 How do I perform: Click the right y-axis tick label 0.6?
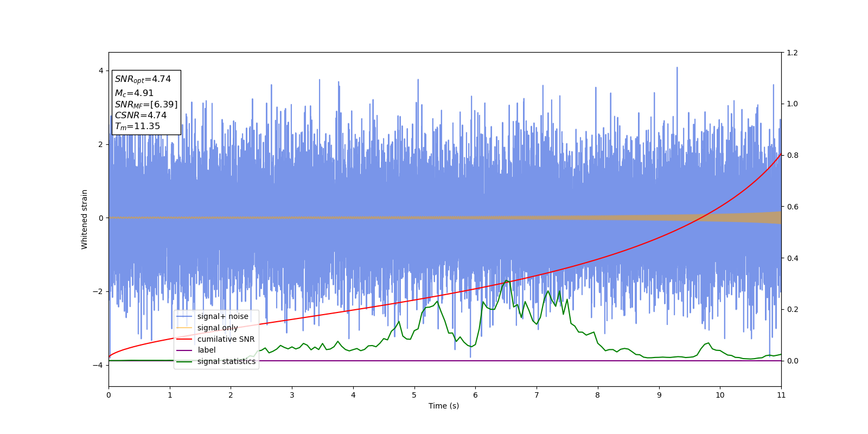pos(792,207)
